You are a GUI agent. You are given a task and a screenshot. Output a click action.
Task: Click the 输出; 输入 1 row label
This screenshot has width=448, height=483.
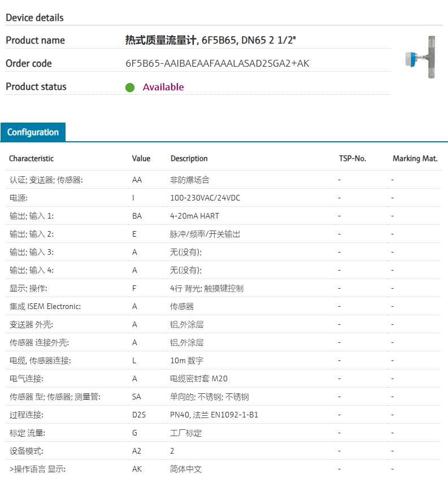tap(32, 216)
